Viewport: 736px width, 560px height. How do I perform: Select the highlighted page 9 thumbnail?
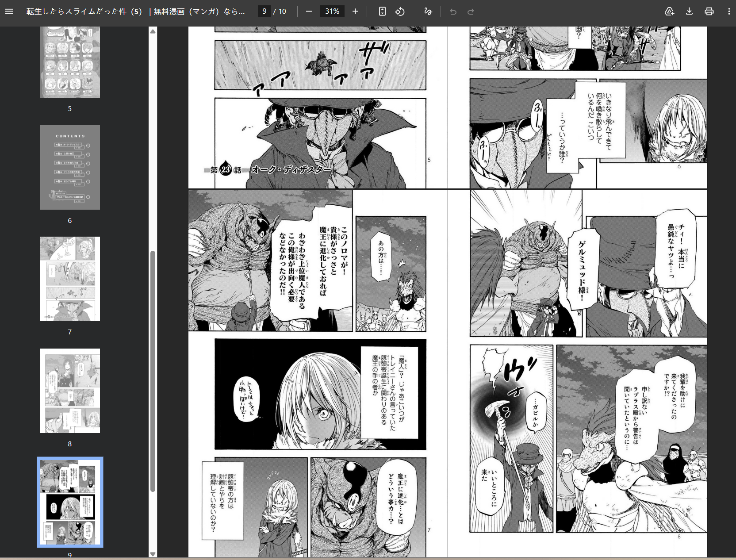pos(70,502)
